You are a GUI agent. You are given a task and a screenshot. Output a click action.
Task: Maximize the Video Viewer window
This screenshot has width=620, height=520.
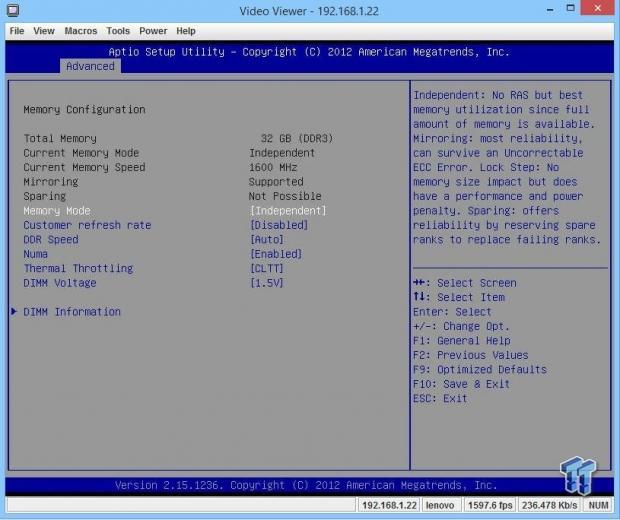[570, 8]
